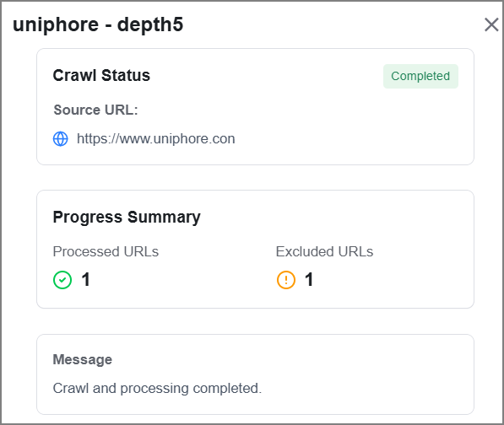Image resolution: width=504 pixels, height=425 pixels.
Task: Click the Message section heading
Action: point(83,359)
